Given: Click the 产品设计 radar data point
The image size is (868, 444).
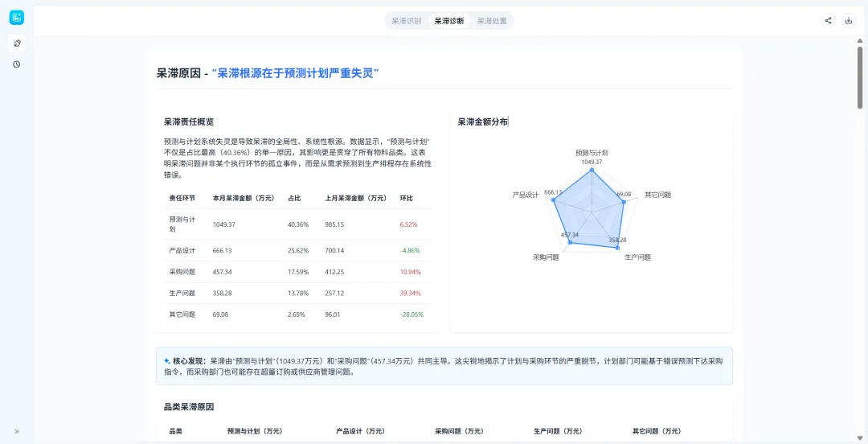Looking at the screenshot, I should (x=554, y=201).
